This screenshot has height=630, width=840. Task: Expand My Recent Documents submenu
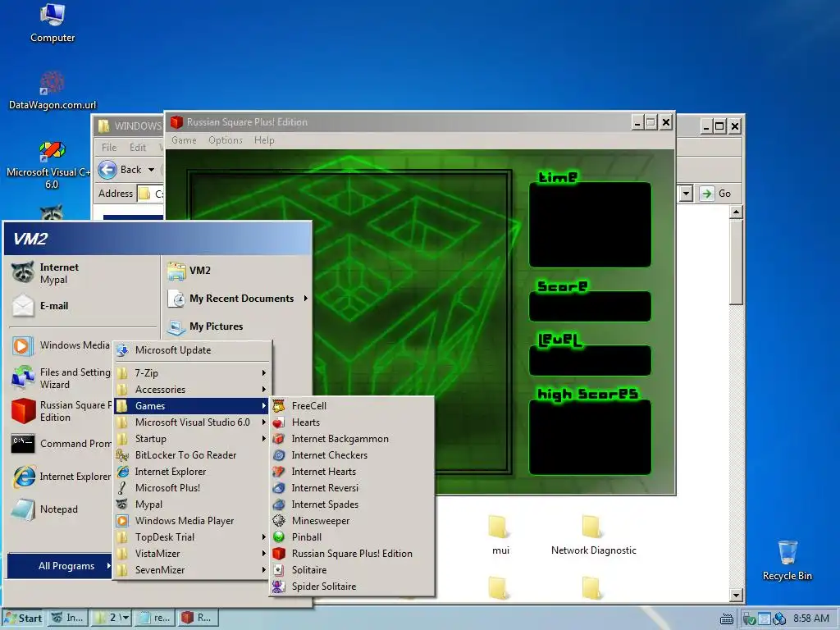pos(236,299)
